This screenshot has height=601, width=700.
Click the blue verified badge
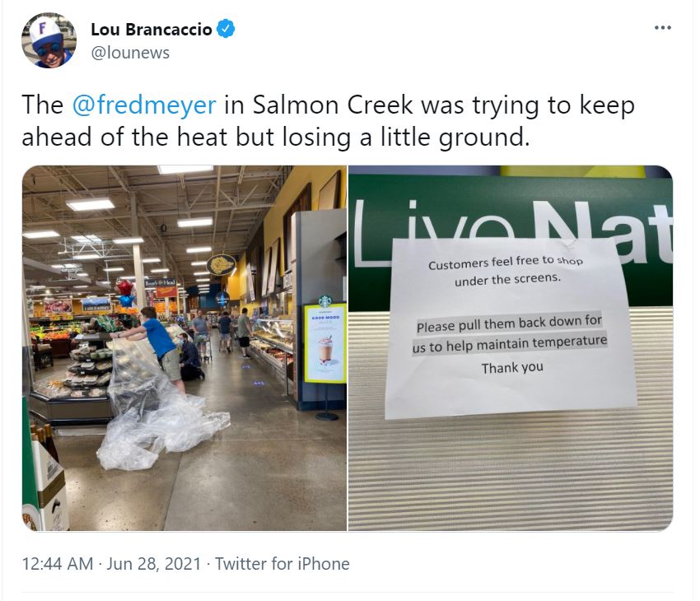pyautogui.click(x=226, y=29)
